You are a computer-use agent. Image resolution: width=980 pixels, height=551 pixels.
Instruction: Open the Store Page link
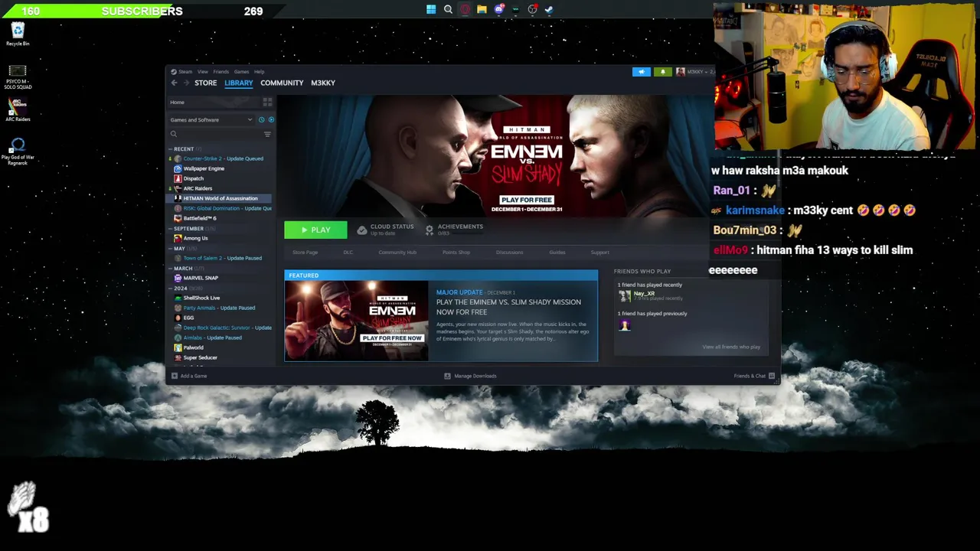point(305,253)
